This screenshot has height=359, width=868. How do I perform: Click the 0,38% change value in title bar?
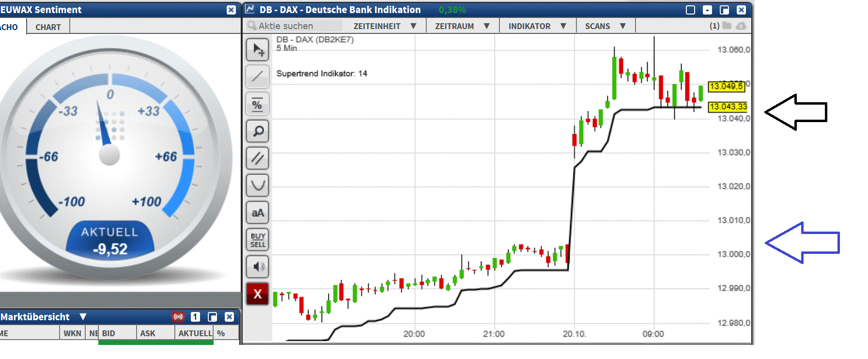[x=452, y=10]
